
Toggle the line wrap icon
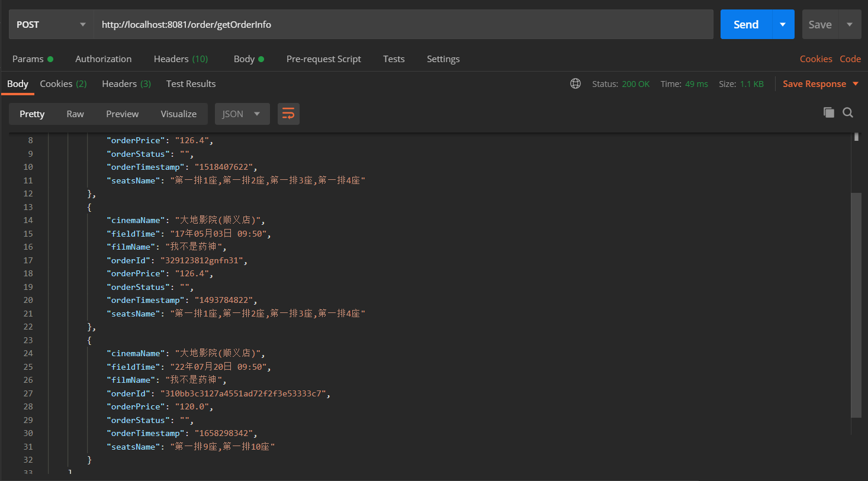click(x=288, y=114)
